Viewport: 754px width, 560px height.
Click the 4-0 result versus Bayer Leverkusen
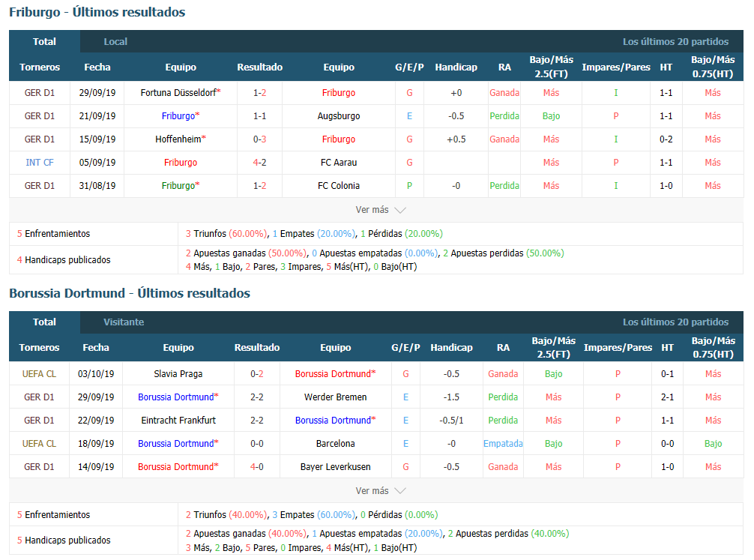[257, 466]
